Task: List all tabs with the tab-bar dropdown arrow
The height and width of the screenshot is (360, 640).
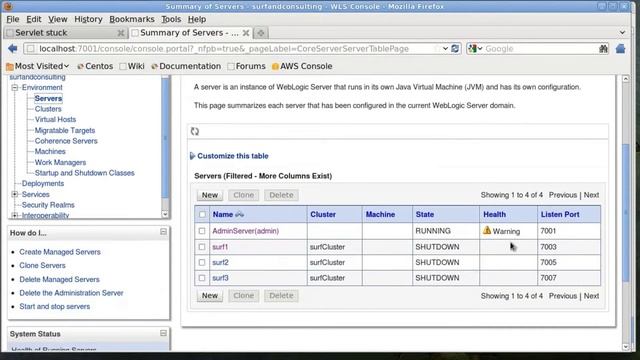Action: (622, 32)
